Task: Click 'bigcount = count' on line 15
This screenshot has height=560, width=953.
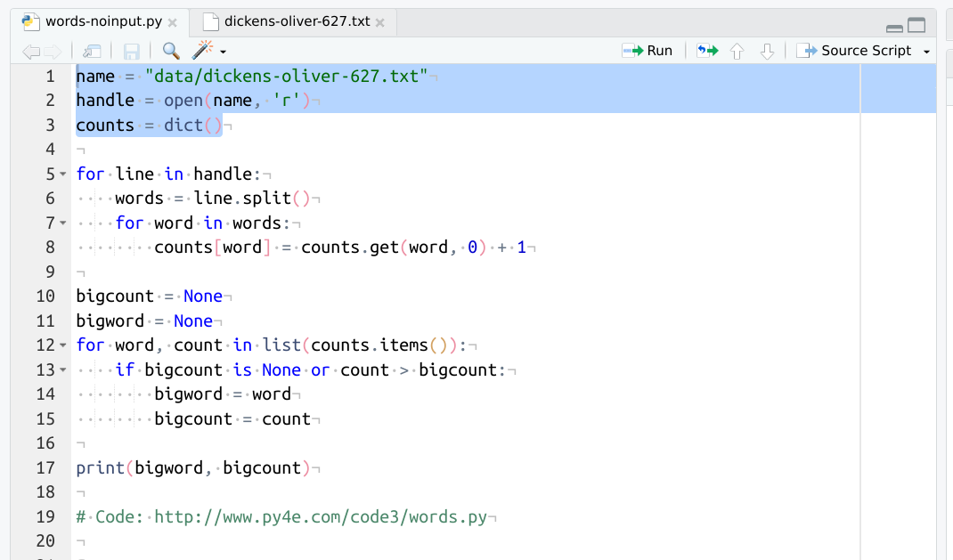Action: (232, 418)
